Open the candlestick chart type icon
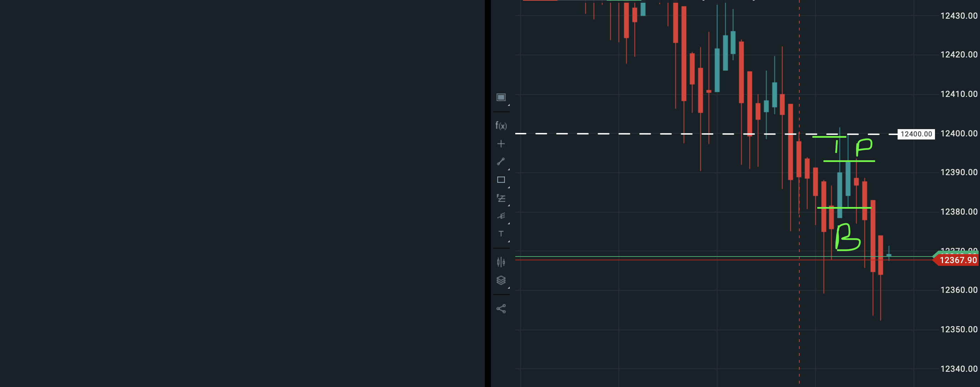980x387 pixels. coord(501,262)
